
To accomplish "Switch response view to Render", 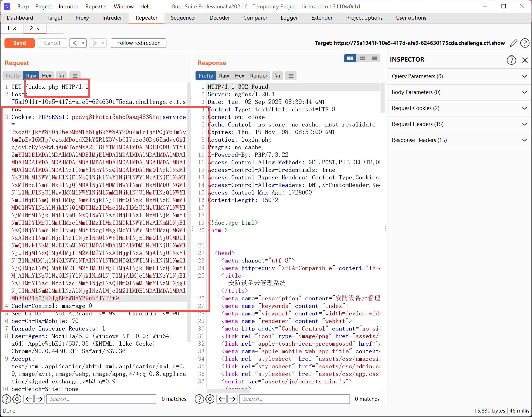I will point(259,76).
